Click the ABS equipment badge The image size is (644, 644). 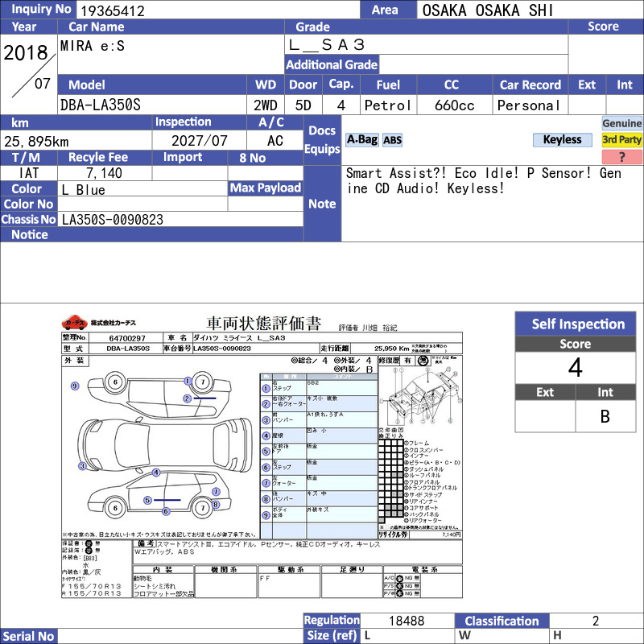point(392,140)
